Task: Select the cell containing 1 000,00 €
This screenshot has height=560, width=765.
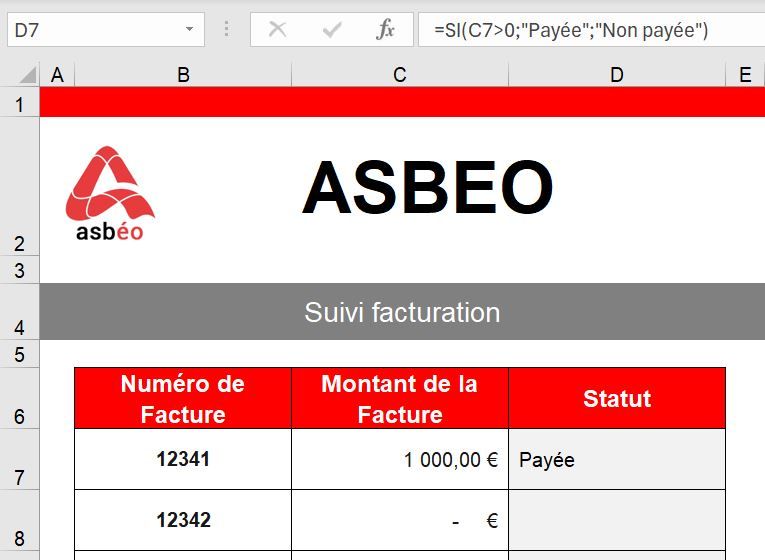Action: (x=400, y=459)
